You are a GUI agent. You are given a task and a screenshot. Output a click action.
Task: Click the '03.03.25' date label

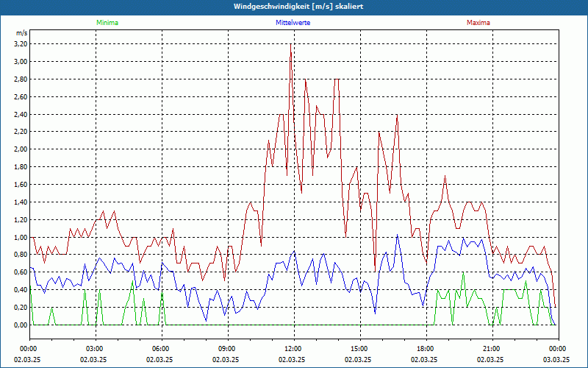pos(556,359)
